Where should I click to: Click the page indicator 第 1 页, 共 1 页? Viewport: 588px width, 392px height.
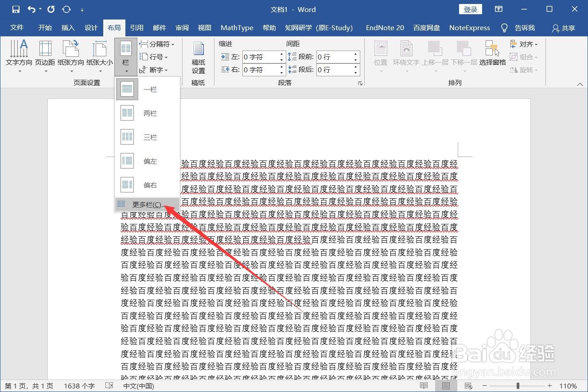click(29, 386)
